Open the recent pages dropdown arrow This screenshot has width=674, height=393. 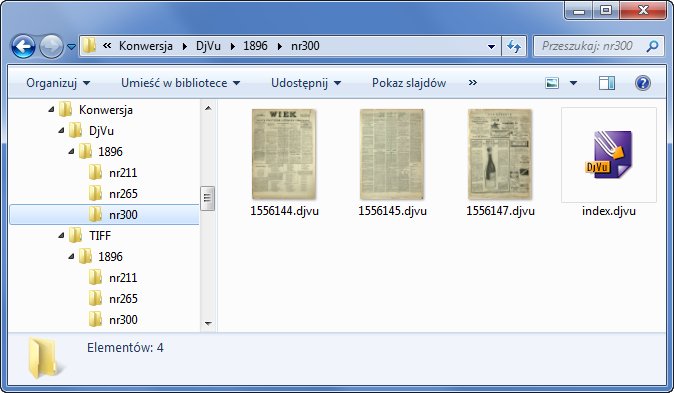(x=71, y=46)
